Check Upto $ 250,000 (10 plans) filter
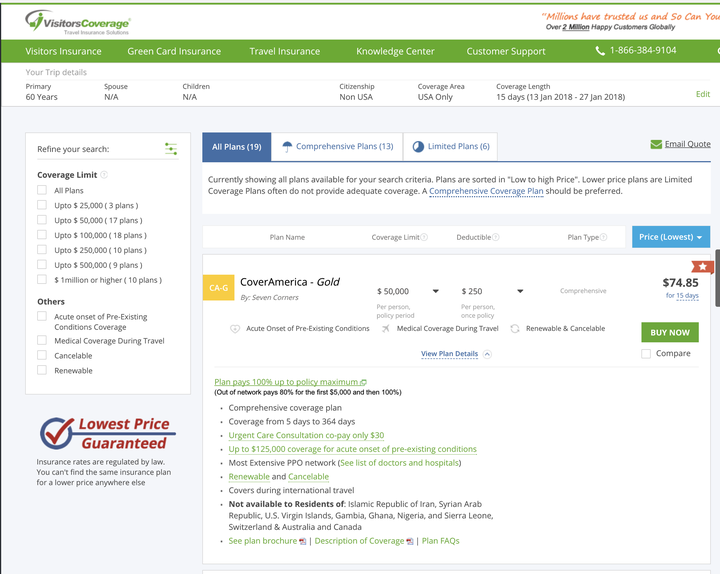The image size is (720, 574). point(42,250)
